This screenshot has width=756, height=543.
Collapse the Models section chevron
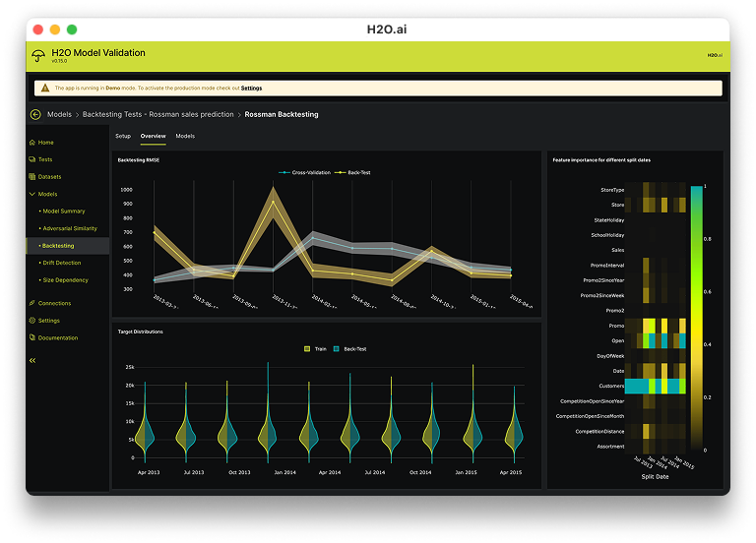32,194
